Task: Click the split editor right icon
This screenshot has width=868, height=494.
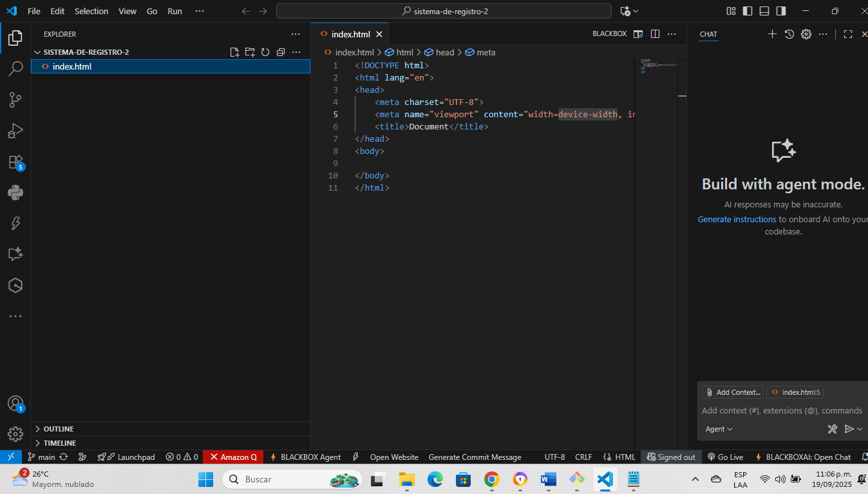Action: 655,34
